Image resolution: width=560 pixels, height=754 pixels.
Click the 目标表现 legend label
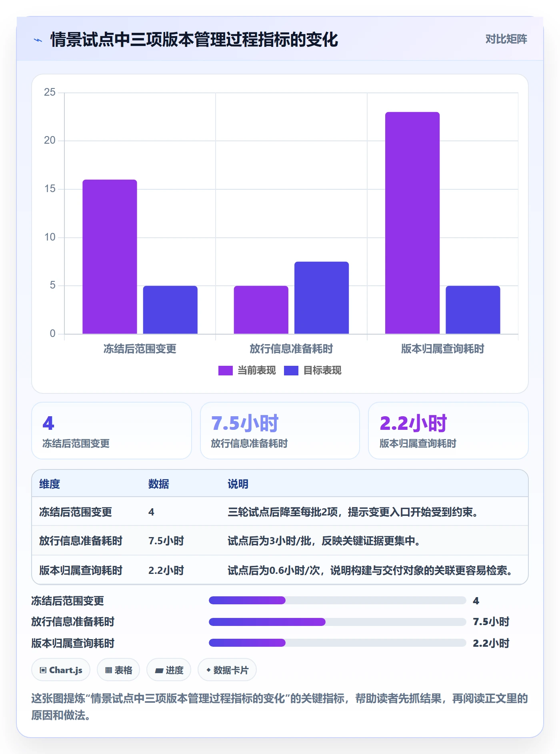coord(322,371)
